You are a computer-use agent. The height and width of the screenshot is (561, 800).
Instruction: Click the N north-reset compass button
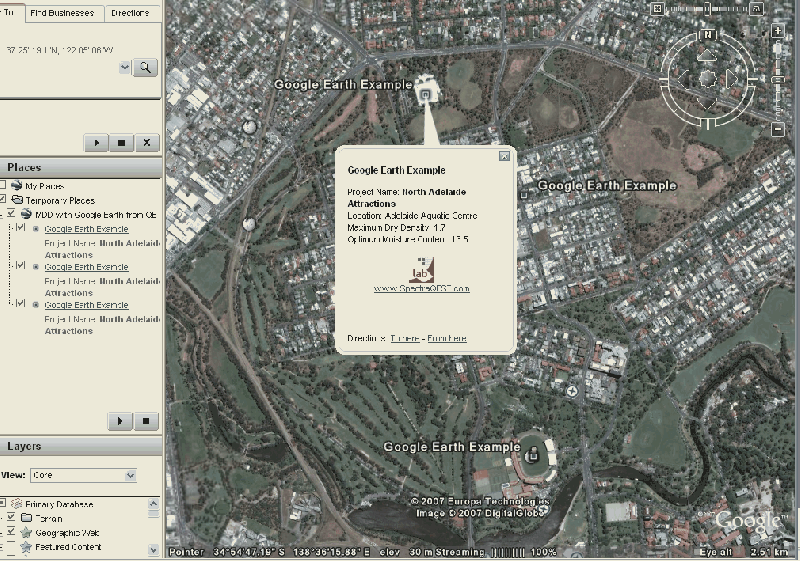click(708, 35)
